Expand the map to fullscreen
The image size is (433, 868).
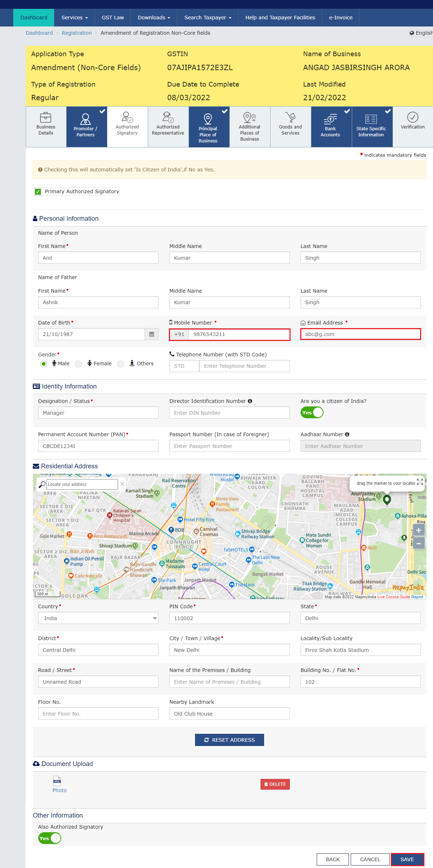(x=420, y=482)
